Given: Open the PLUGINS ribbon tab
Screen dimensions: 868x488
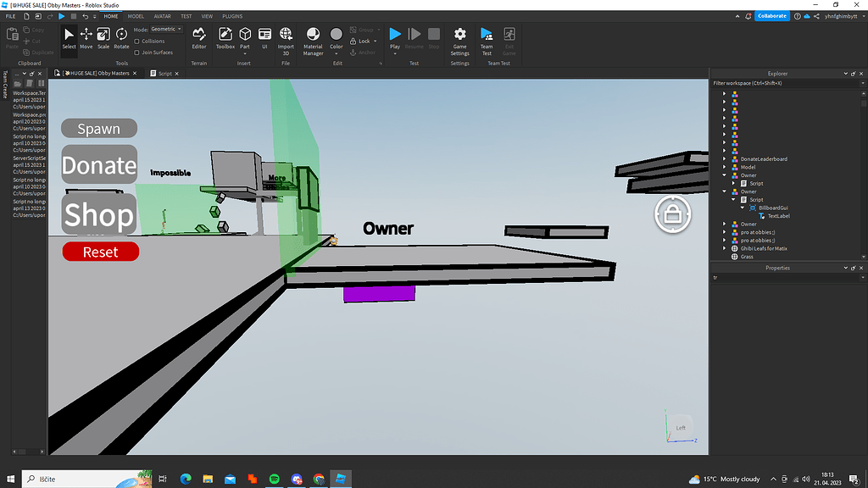Looking at the screenshot, I should pos(232,15).
